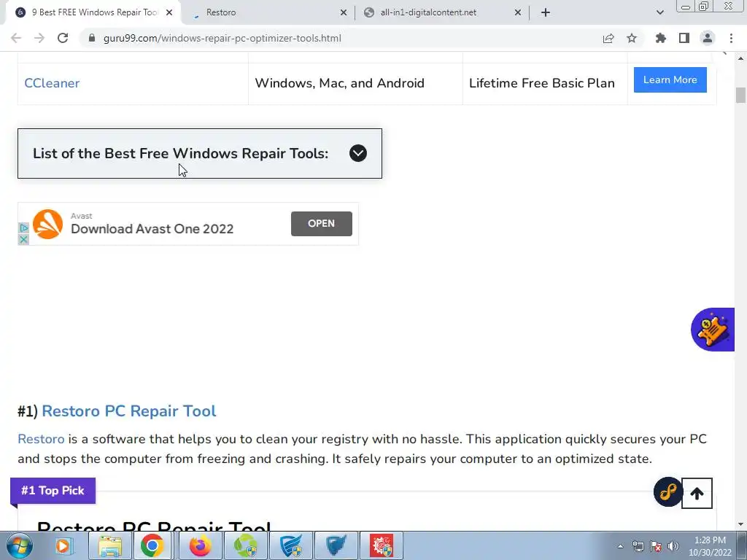
Task: Click the round chain link floating icon
Action: pyautogui.click(x=668, y=491)
